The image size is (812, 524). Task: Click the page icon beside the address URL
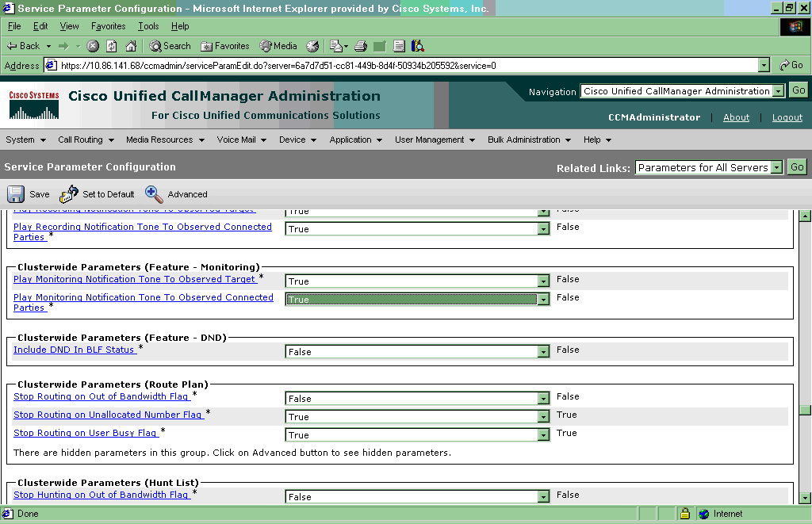click(51, 65)
